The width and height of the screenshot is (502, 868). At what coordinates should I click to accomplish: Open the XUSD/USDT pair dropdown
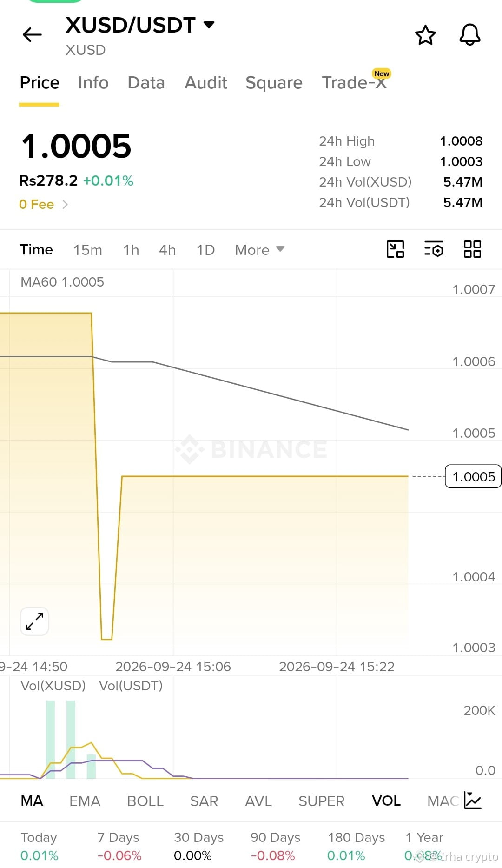click(209, 25)
